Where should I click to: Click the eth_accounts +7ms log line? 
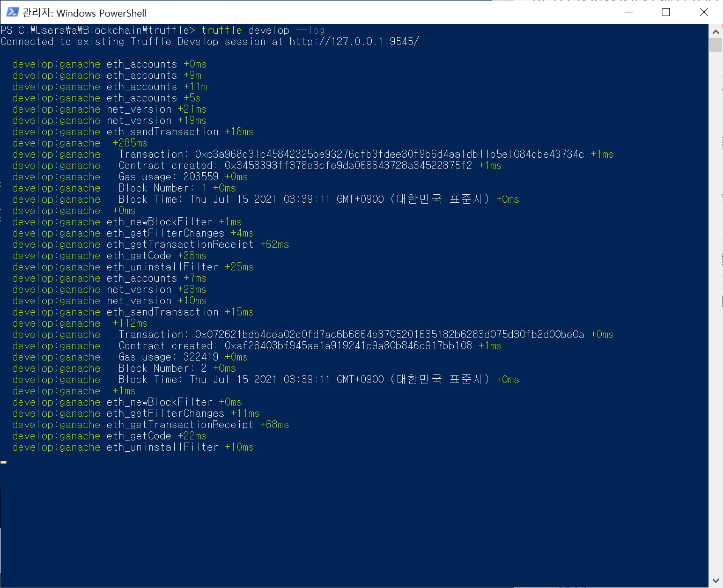(109, 278)
